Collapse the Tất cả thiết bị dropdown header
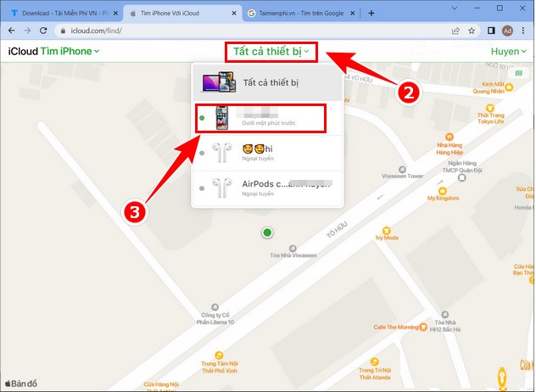 coord(271,52)
